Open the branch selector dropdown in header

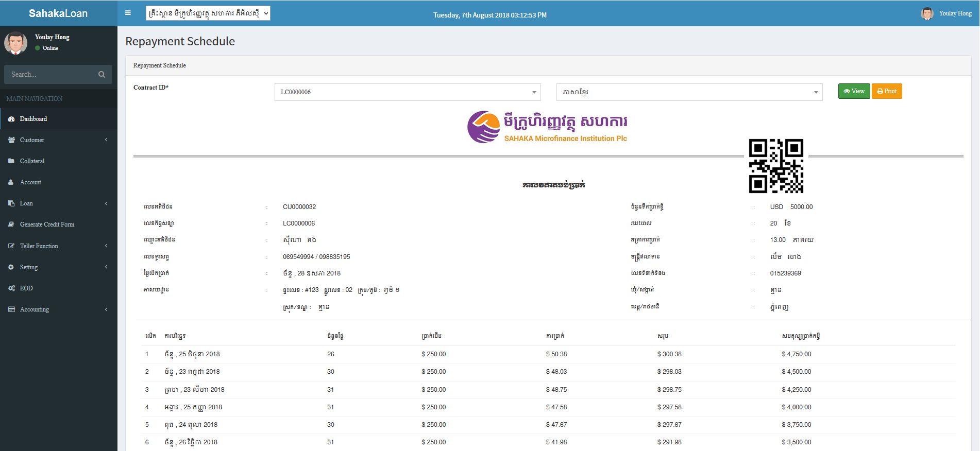coord(208,13)
